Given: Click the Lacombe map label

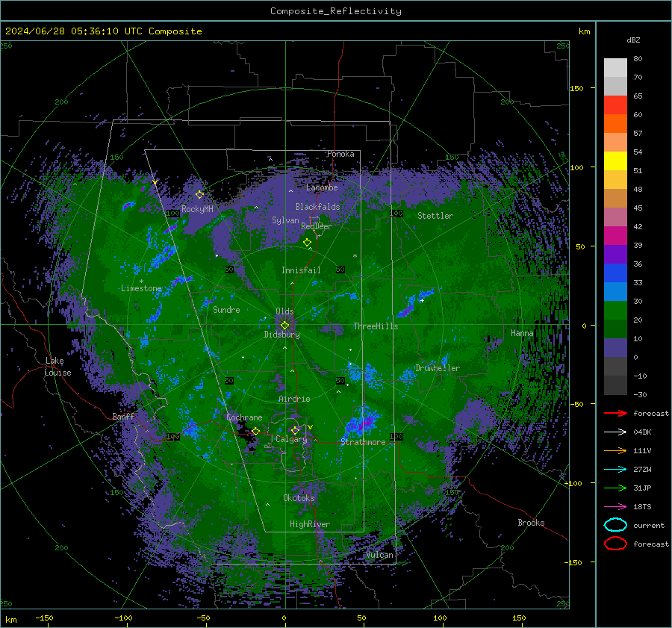Looking at the screenshot, I should tap(322, 187).
